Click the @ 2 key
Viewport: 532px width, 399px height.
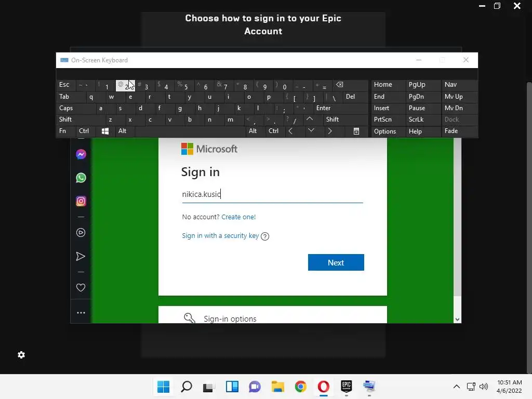coord(125,86)
